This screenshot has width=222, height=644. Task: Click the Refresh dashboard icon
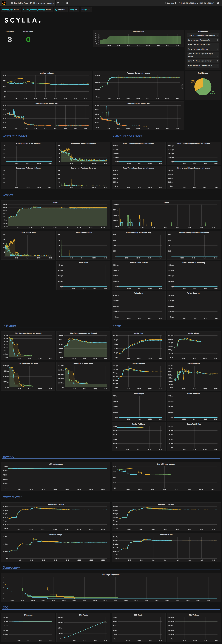pos(218,3)
